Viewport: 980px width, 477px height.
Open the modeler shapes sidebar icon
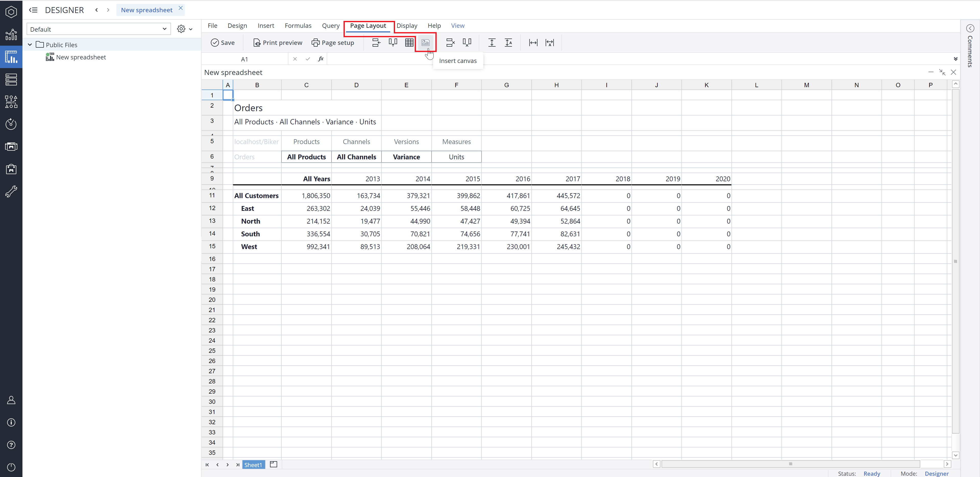click(11, 102)
